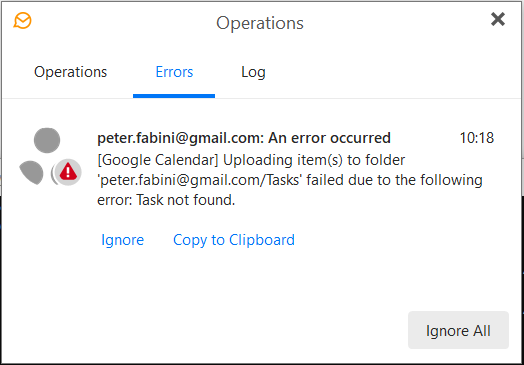
Task: Click the grey circle head of avatar
Action: tap(47, 140)
